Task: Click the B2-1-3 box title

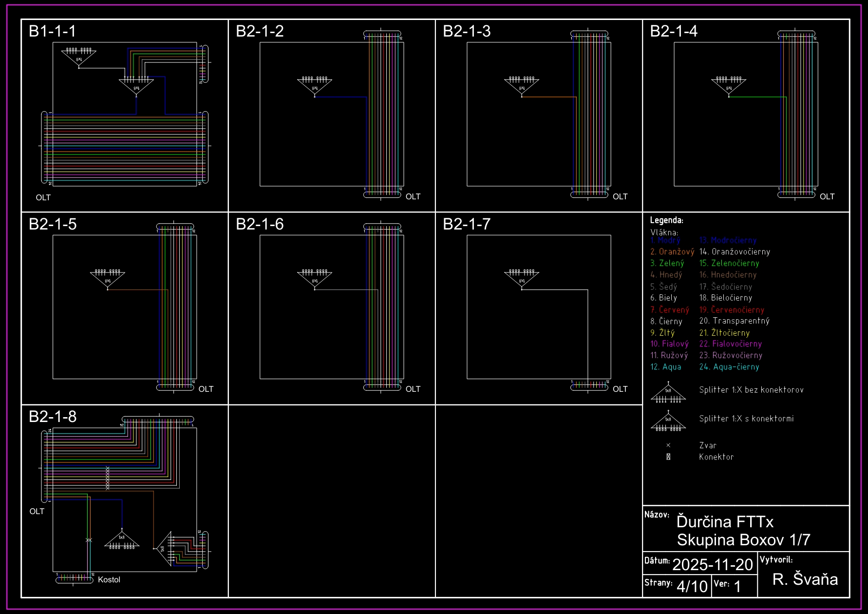Action: click(467, 31)
